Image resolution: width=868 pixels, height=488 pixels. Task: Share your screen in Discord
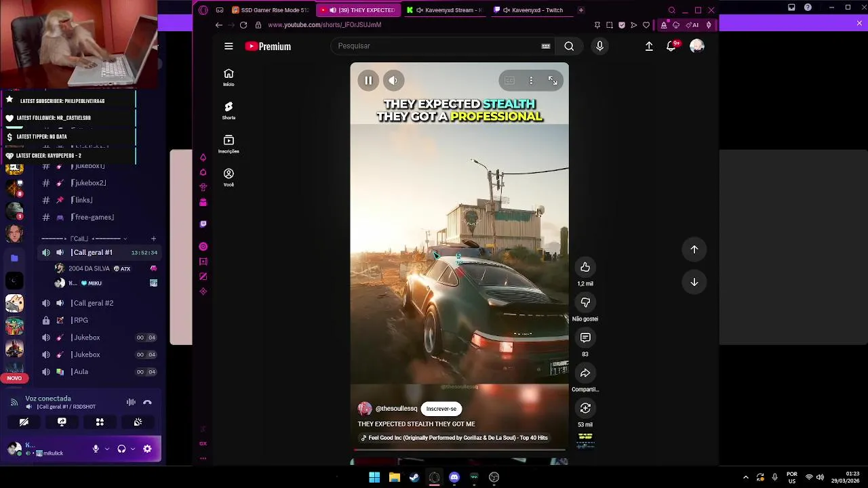62,422
